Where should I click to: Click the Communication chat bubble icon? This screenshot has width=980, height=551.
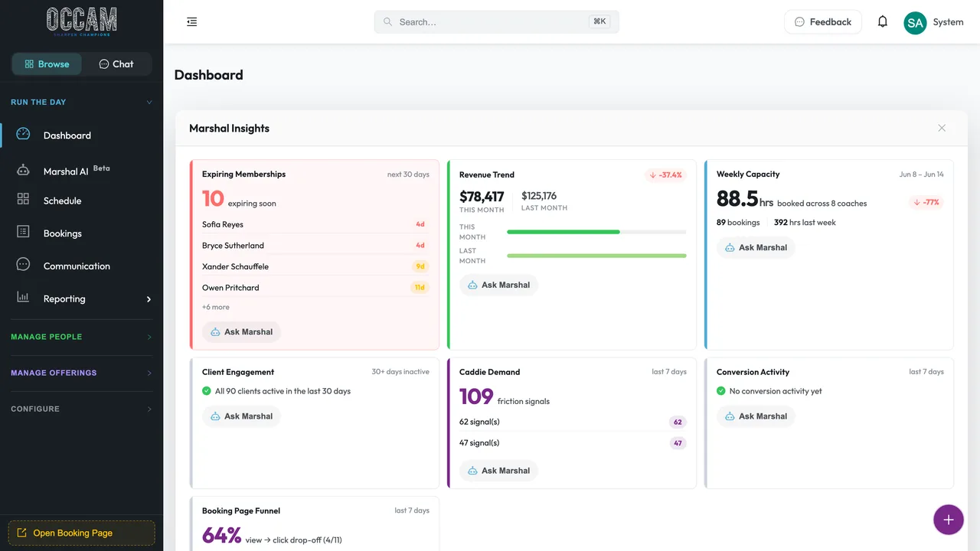(23, 265)
